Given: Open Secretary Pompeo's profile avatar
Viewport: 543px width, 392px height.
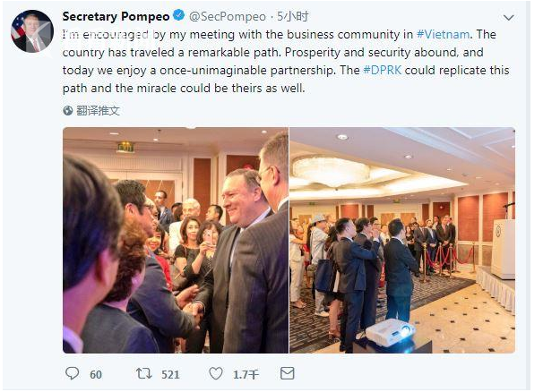Looking at the screenshot, I should pyautogui.click(x=32, y=31).
